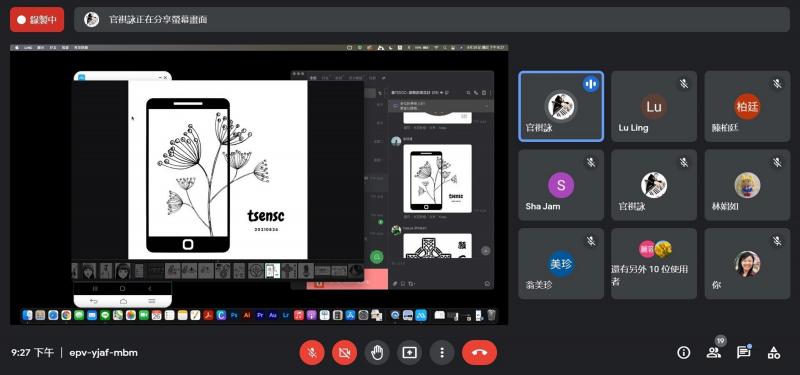The image size is (800, 375).
Task: Click the muted mic icon on 林娟如's tile
Action: click(777, 162)
